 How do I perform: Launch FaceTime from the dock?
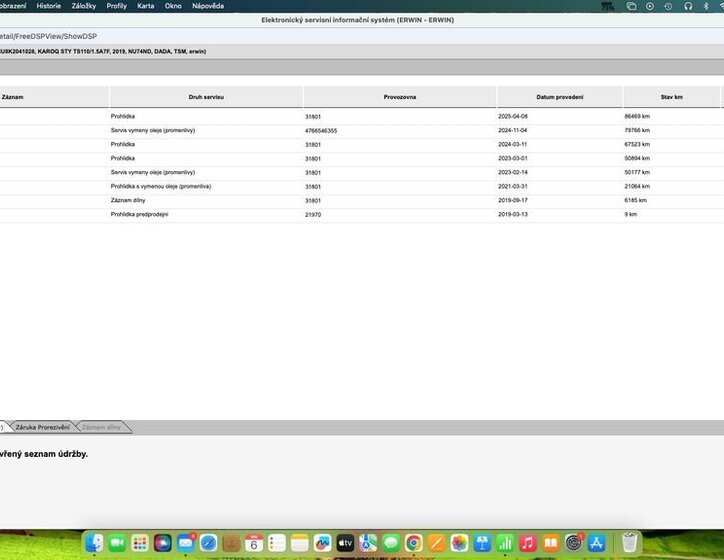click(x=117, y=543)
